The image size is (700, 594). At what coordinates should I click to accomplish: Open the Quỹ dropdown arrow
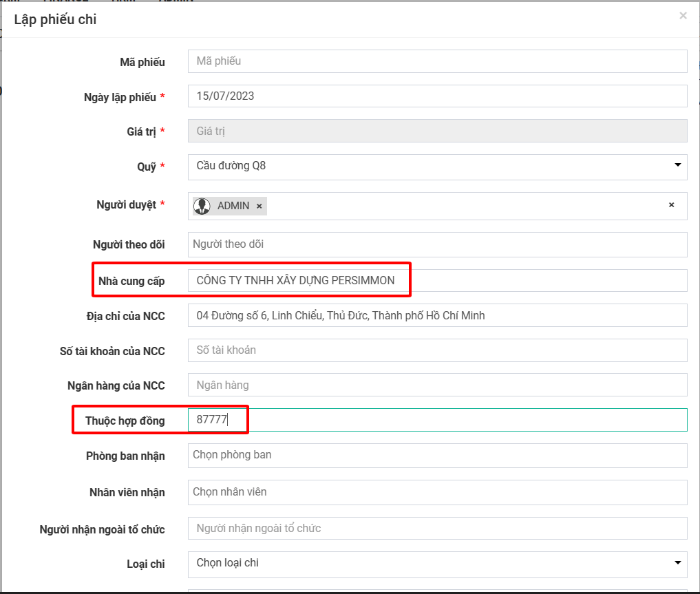(x=677, y=165)
